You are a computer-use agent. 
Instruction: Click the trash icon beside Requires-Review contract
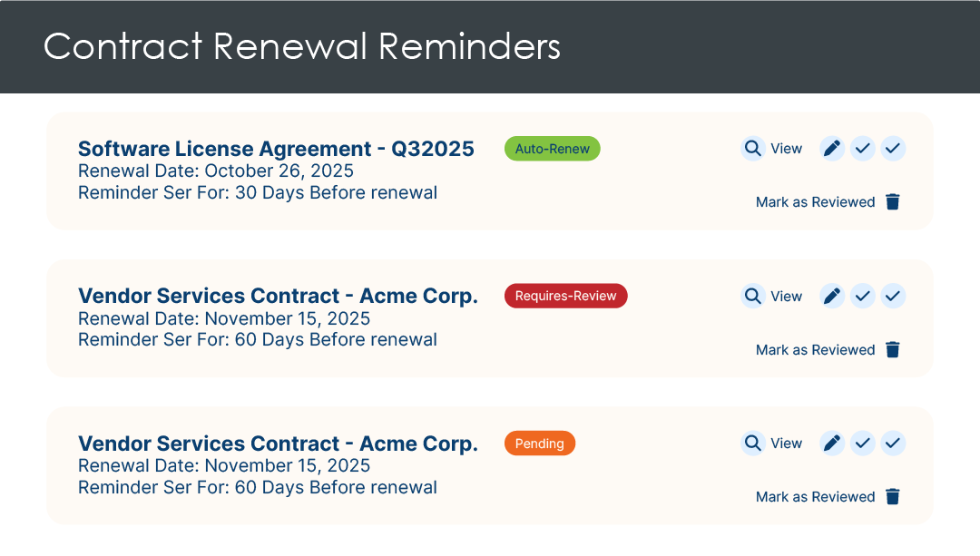893,349
